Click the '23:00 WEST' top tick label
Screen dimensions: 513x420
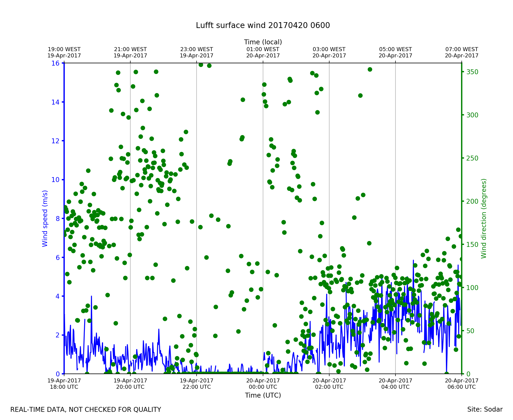(x=197, y=49)
